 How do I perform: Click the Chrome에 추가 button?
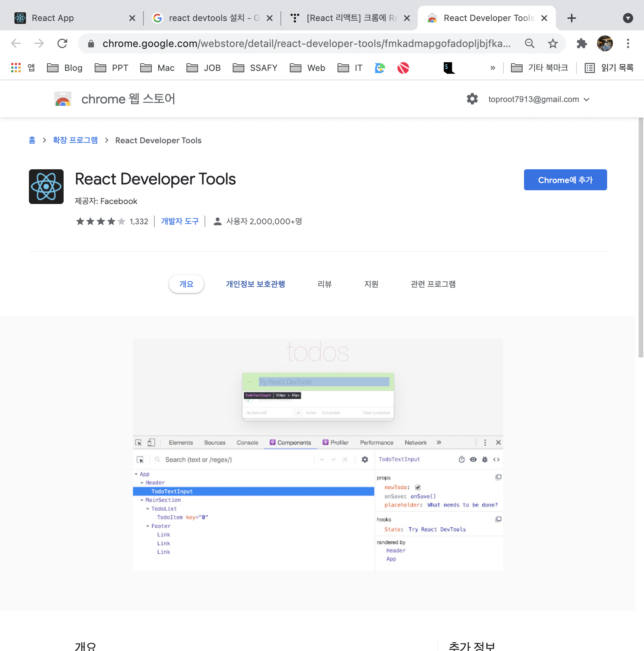(565, 180)
